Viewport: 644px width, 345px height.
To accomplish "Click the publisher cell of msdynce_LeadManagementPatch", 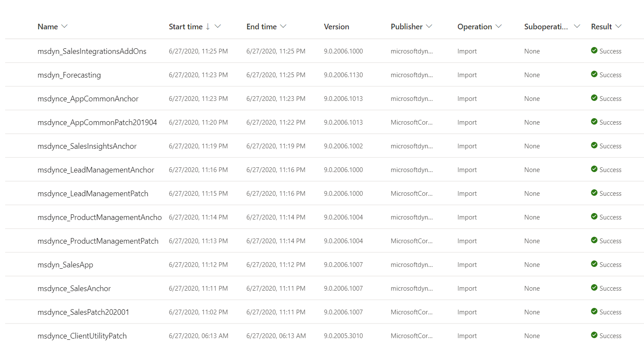I will coord(411,194).
